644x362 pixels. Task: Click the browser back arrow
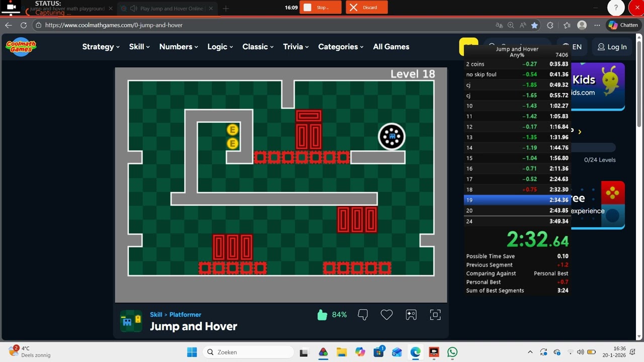[9, 25]
